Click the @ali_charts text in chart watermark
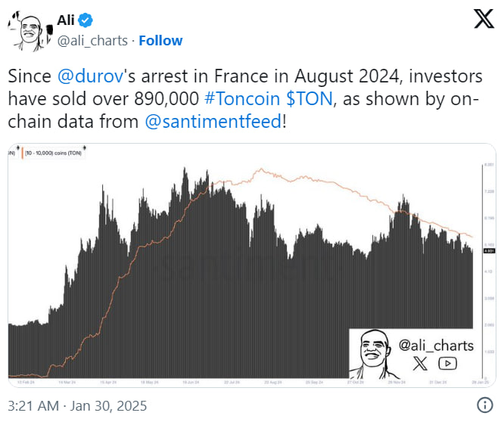 (436, 346)
